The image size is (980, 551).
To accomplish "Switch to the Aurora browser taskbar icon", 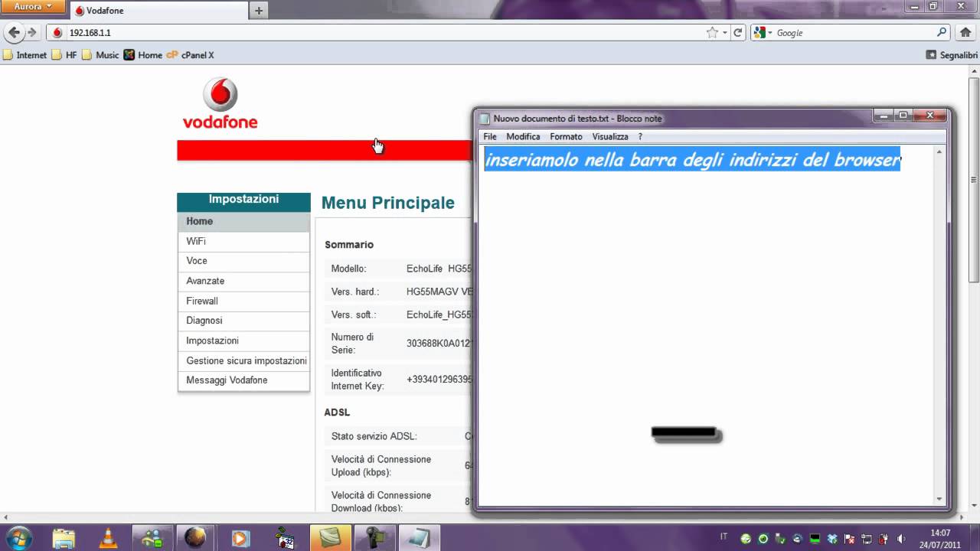I will (x=197, y=537).
